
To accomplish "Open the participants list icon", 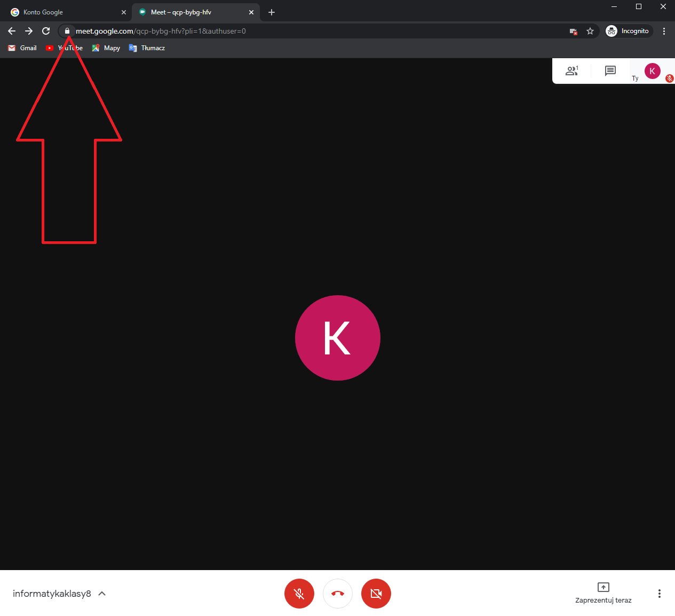I will tap(571, 71).
